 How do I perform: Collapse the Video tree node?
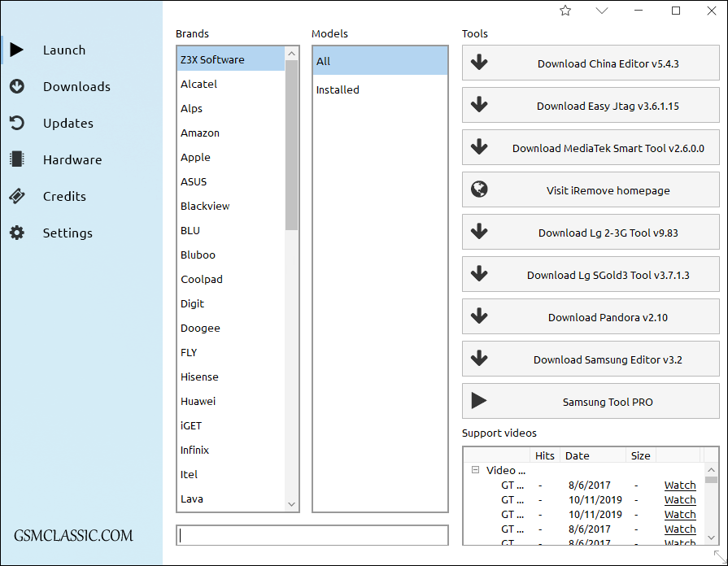pos(475,470)
